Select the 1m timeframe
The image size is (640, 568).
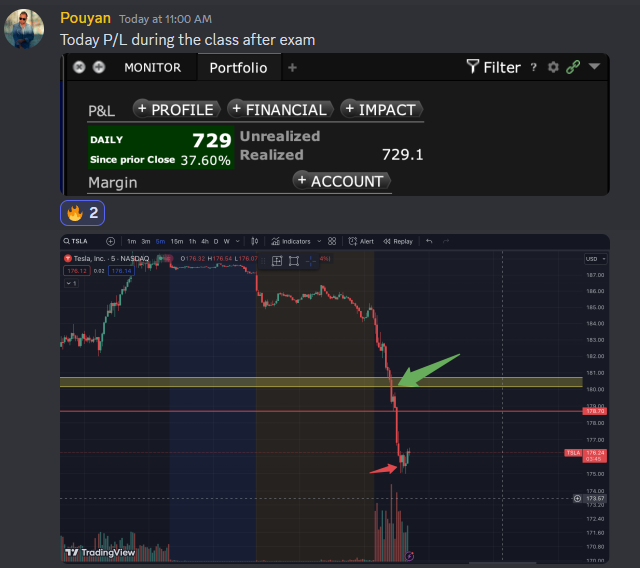point(131,242)
